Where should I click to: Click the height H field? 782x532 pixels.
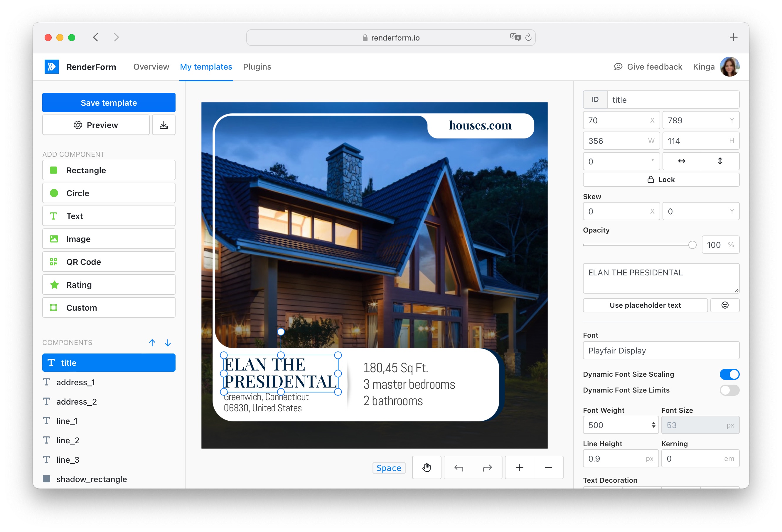coord(701,141)
